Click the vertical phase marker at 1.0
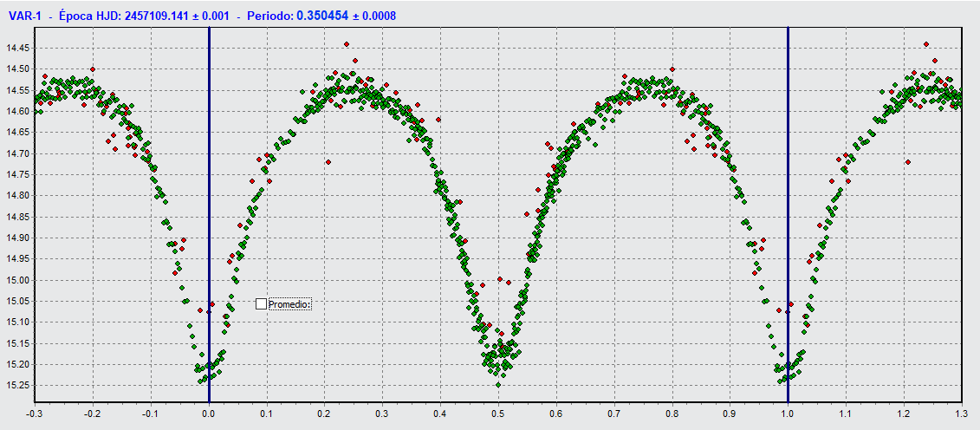Viewport: 980px width, 430px height. [788, 214]
